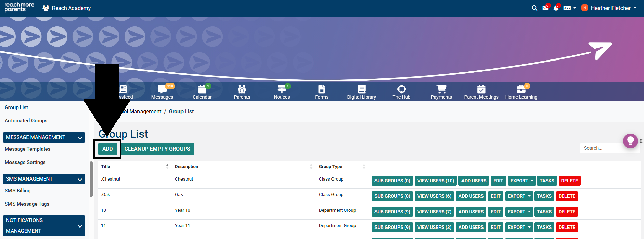Screen dimensions: 644x239
Task: Open the Notices signpost icon
Action: 282,89
